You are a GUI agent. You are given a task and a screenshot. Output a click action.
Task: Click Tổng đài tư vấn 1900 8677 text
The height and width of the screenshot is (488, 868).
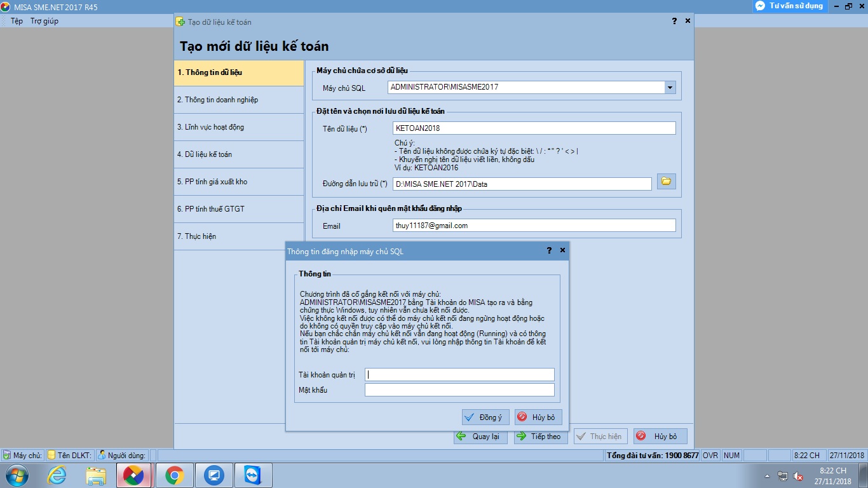coord(653,456)
